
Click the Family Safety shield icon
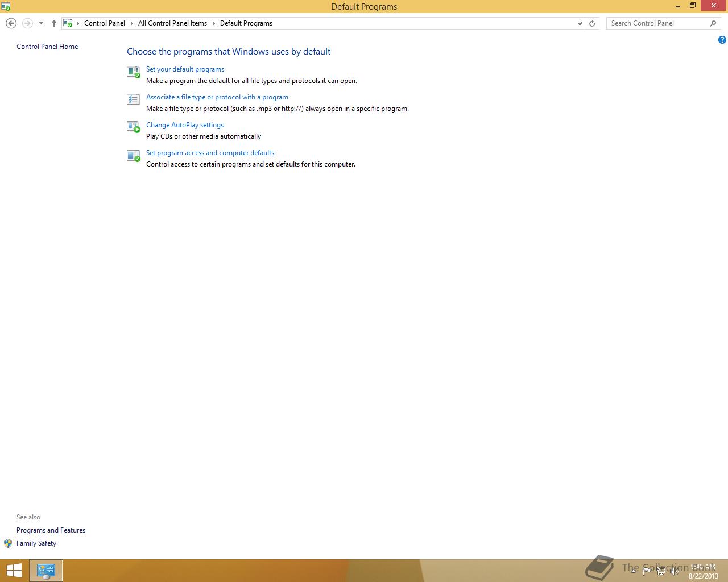pos(8,543)
